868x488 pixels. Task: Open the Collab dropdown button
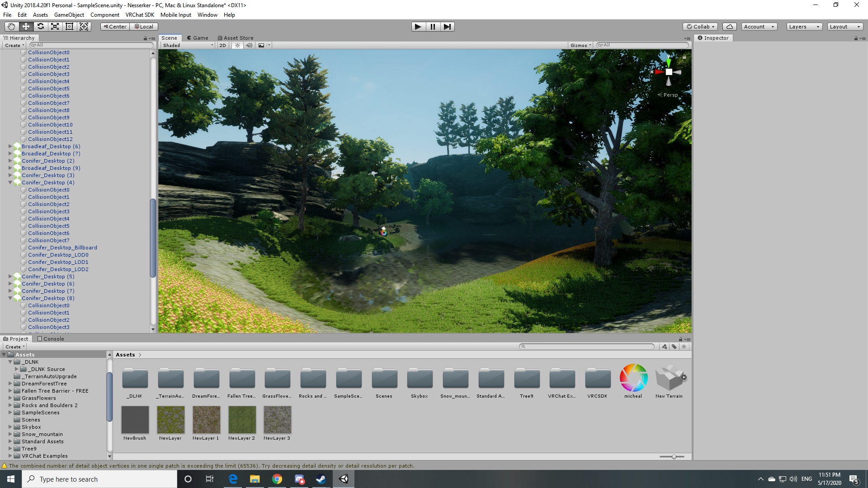tap(700, 26)
